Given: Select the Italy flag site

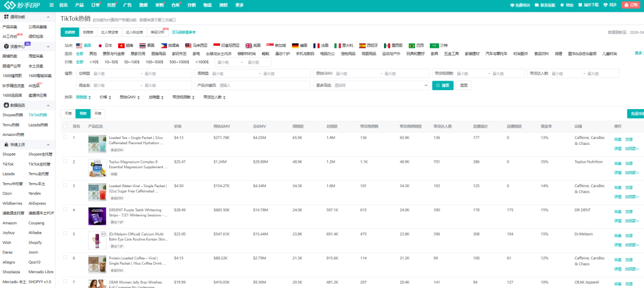Looking at the screenshot, I should 338,45.
